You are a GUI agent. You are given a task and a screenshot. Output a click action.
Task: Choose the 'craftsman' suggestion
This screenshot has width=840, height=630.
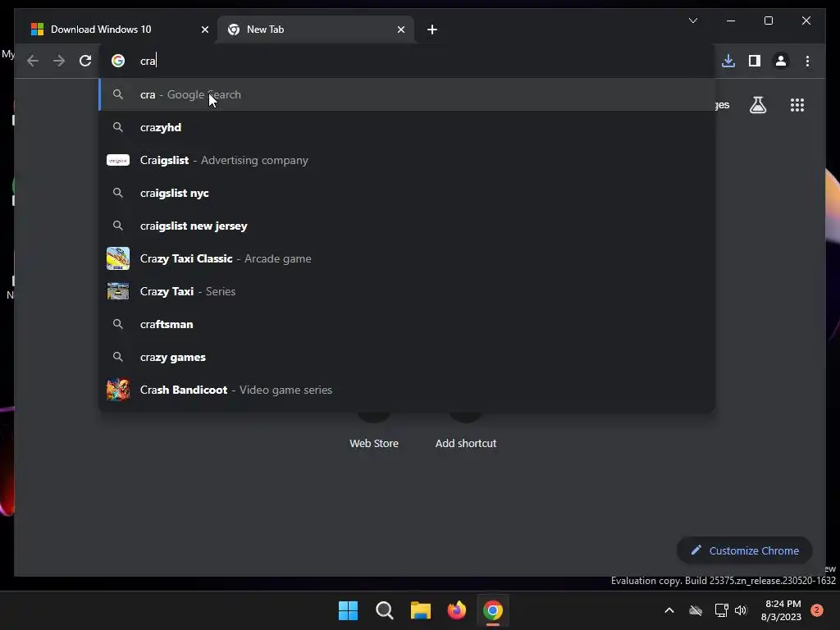coord(407,324)
